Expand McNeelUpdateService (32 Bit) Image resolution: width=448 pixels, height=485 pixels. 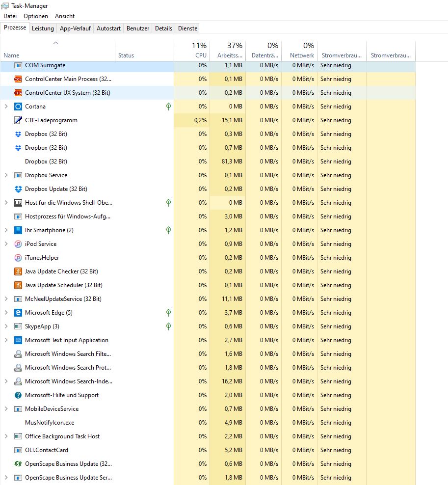(6, 299)
